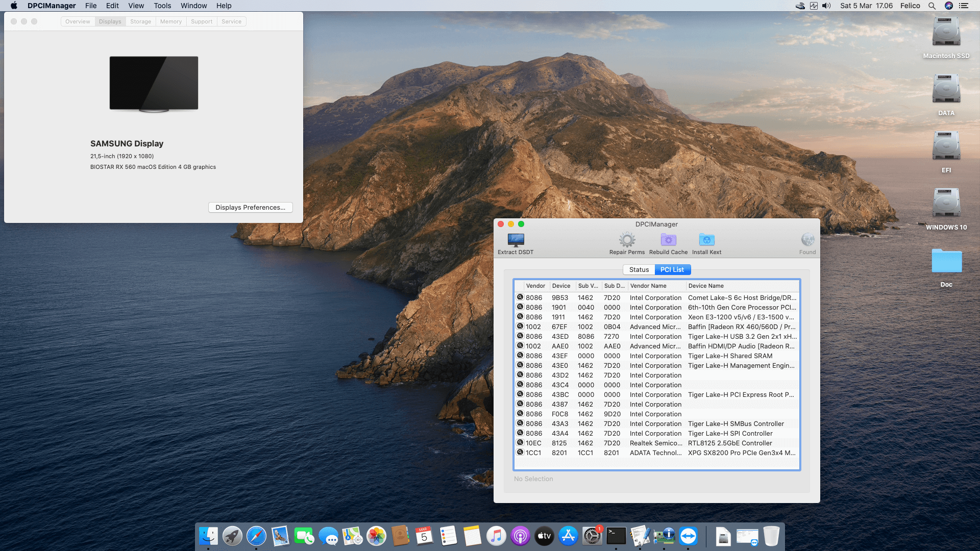Image resolution: width=980 pixels, height=551 pixels.
Task: Open the Install Kext tool
Action: [x=706, y=240]
